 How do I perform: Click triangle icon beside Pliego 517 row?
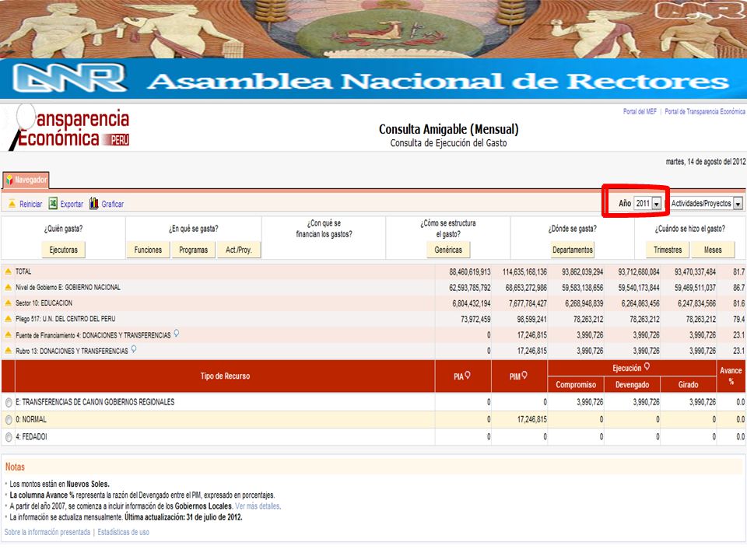click(x=8, y=319)
